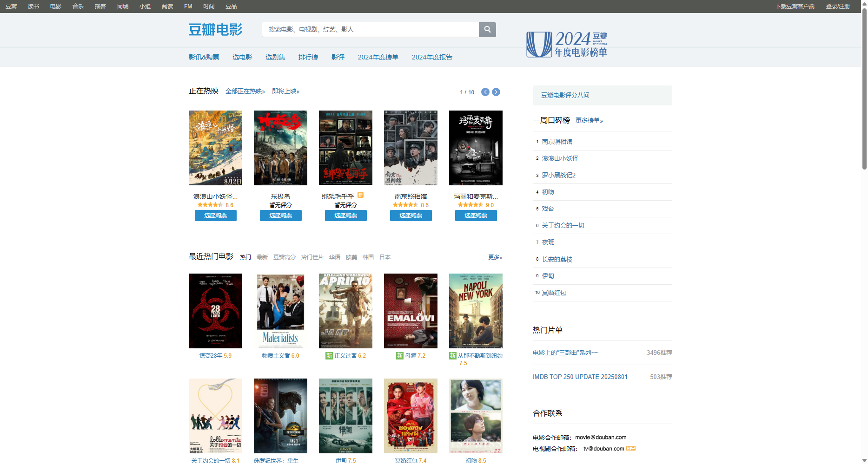The width and height of the screenshot is (868, 464).
Task: Click the 新 badge beside 从那不勒斯到纽约
Action: [452, 356]
